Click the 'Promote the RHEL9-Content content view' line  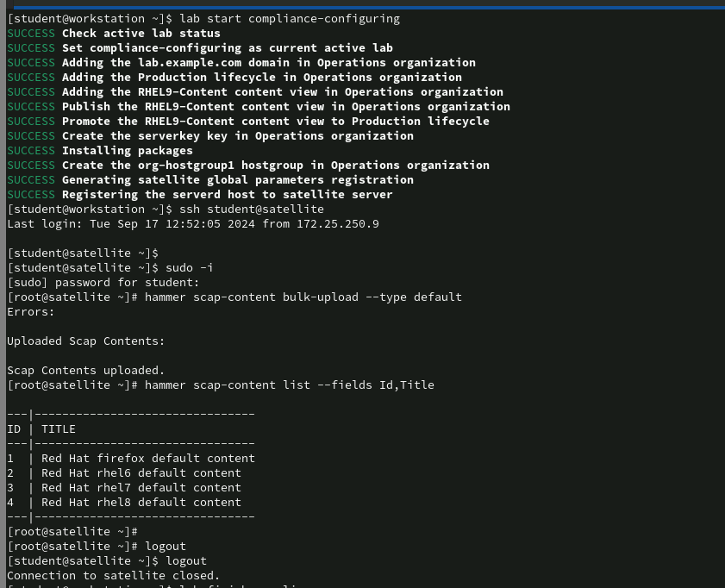[275, 121]
